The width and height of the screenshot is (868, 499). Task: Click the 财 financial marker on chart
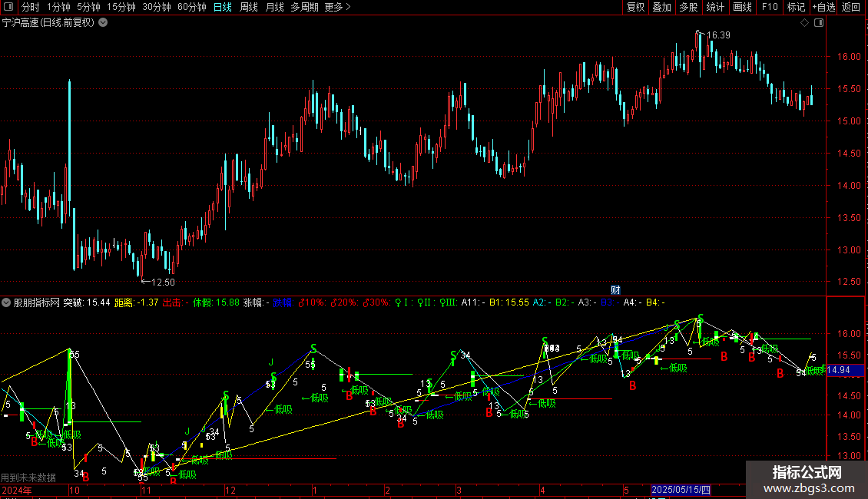[615, 290]
